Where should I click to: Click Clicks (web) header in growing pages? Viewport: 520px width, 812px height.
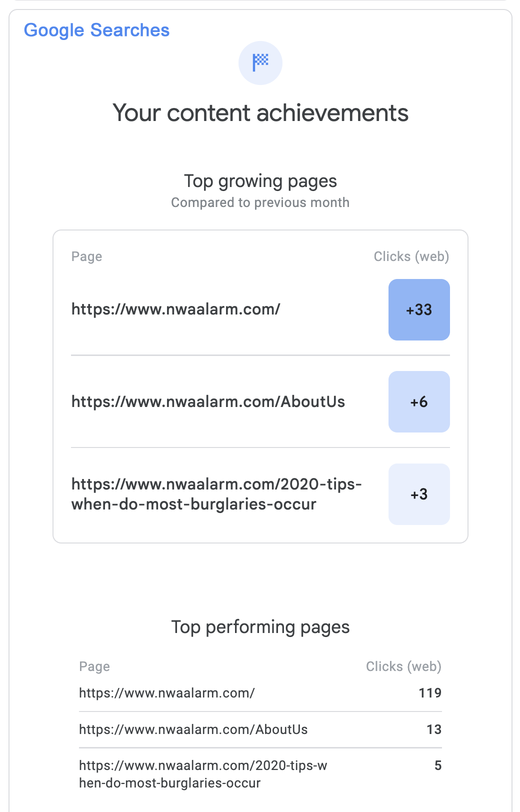(x=411, y=256)
